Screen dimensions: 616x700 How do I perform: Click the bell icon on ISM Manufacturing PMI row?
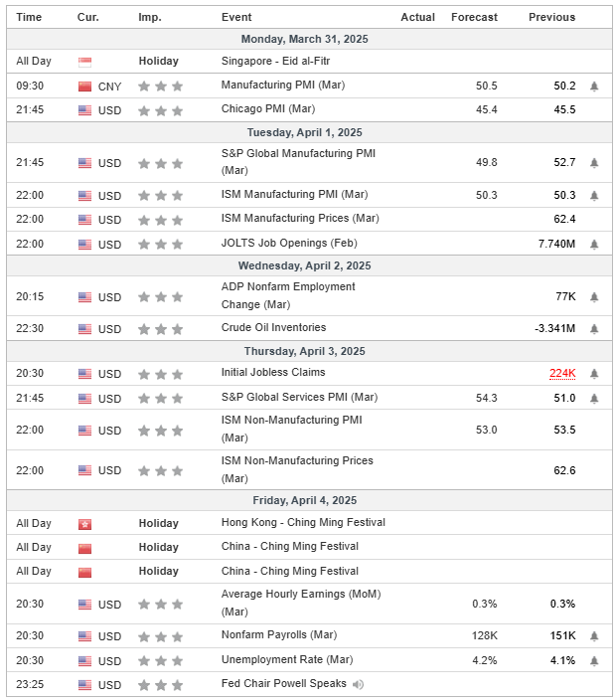pyautogui.click(x=594, y=196)
